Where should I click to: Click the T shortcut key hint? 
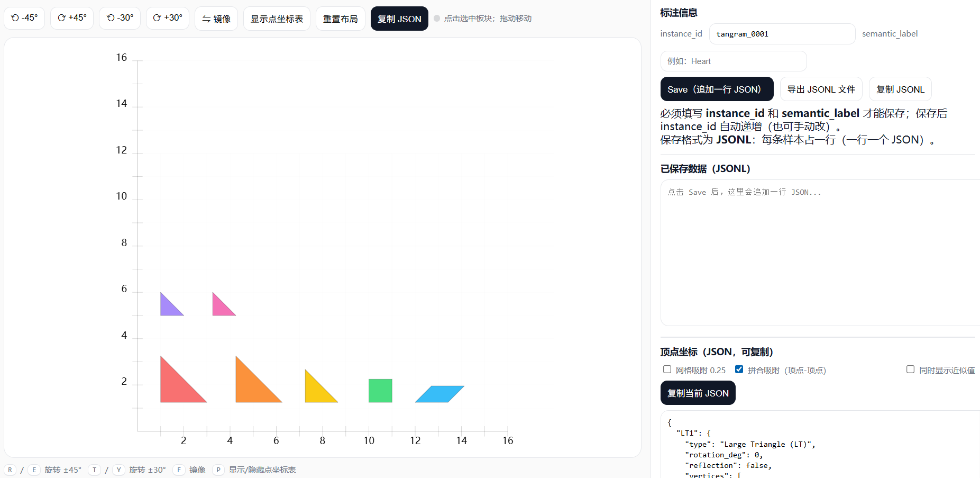[x=95, y=470]
